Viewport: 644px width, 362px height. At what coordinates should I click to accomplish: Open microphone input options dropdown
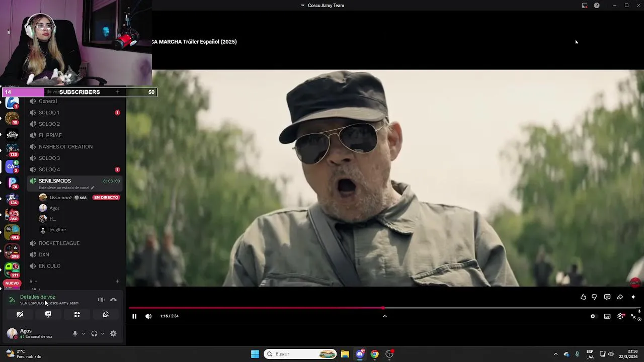click(x=84, y=334)
